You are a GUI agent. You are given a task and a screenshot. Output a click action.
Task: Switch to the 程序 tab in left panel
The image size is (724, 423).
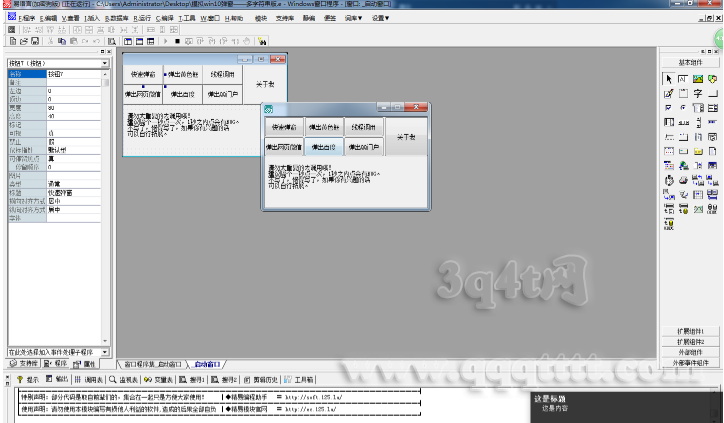click(x=55, y=363)
